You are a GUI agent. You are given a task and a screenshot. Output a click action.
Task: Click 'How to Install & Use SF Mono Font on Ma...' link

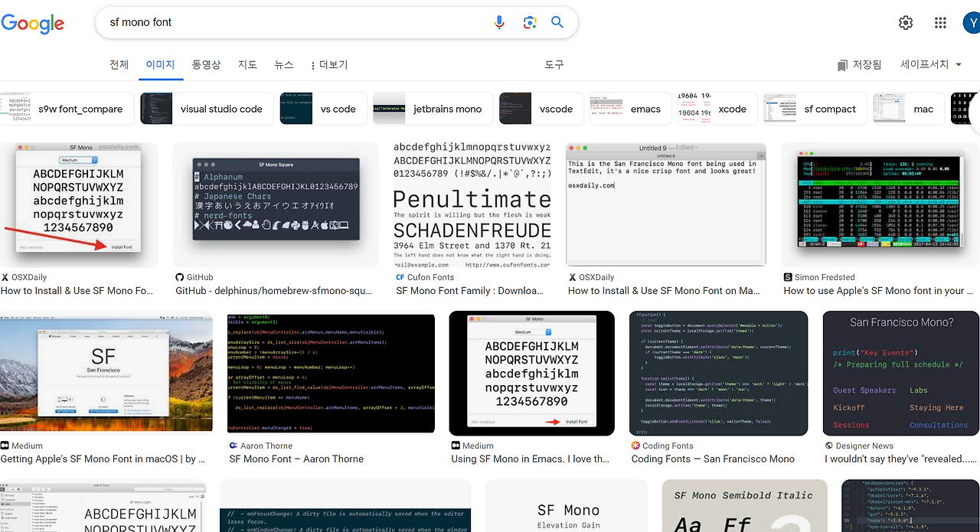(664, 291)
